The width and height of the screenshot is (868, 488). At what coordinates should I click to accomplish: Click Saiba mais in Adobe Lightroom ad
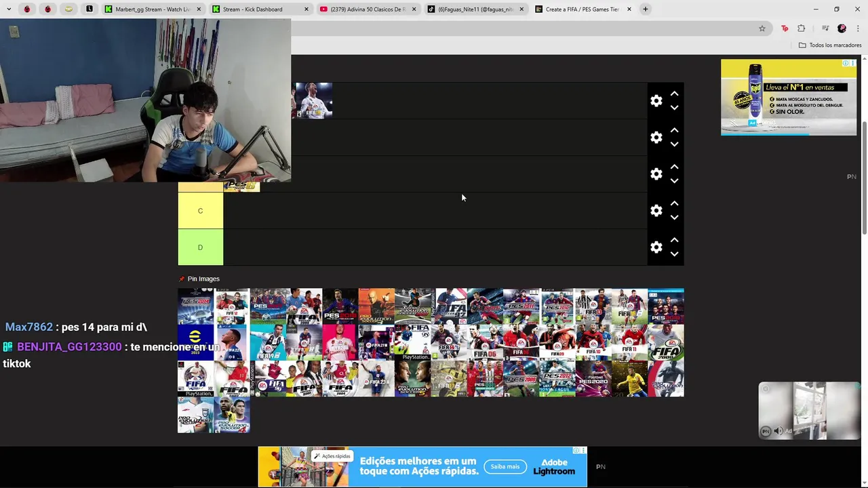505,466
